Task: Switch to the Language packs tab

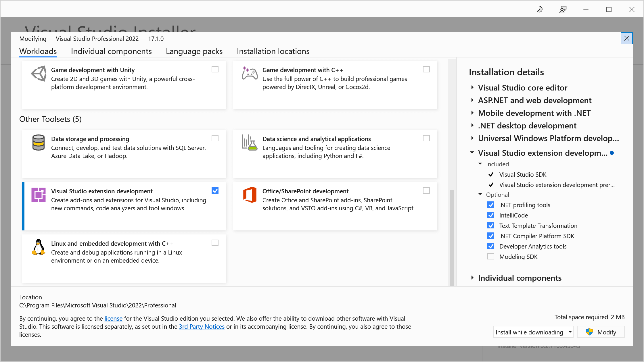Action: pyautogui.click(x=194, y=51)
